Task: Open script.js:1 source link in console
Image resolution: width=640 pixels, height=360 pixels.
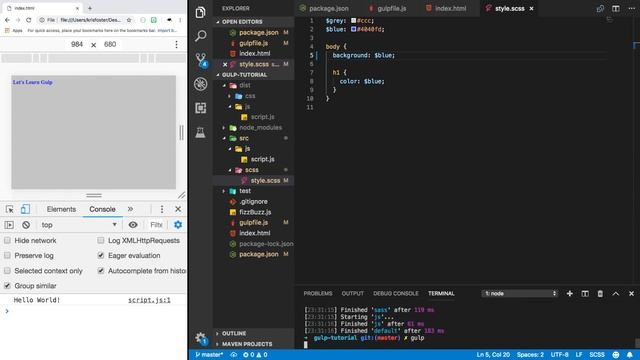Action: (149, 300)
